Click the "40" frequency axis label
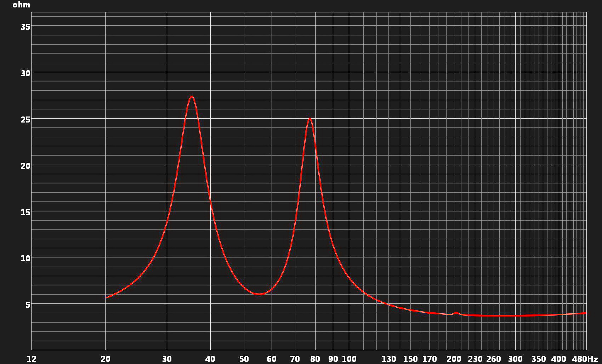 point(210,359)
